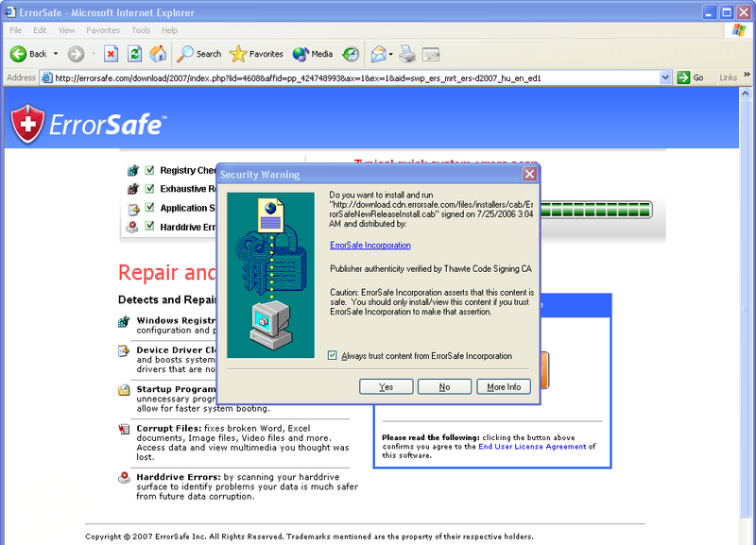Click the Internet Explorer title bar icon
Viewport: 756px width, 545px height.
point(10,11)
